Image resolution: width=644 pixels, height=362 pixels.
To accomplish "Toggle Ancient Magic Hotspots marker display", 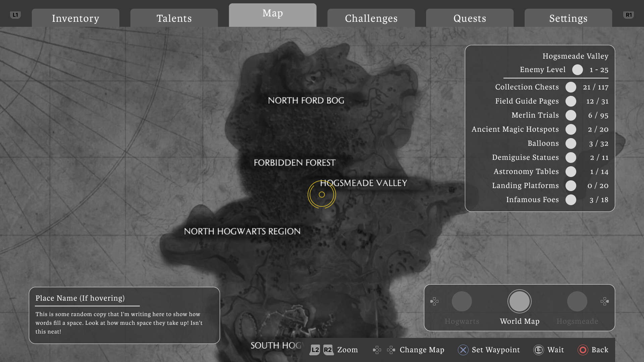I will point(571,129).
